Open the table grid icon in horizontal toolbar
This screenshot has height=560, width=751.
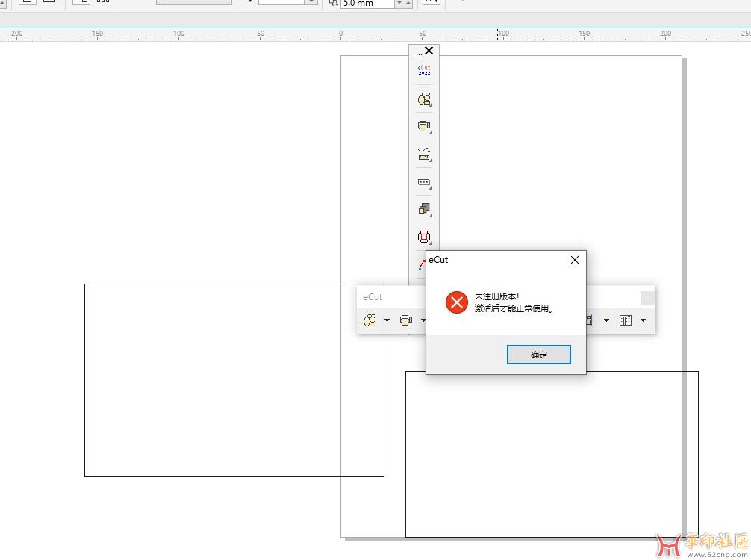coord(626,320)
